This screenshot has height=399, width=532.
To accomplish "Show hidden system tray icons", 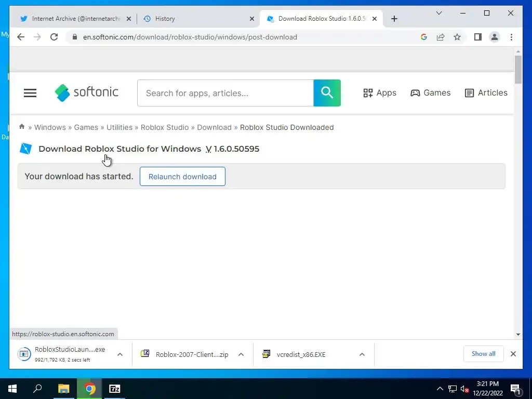I will tap(440, 389).
